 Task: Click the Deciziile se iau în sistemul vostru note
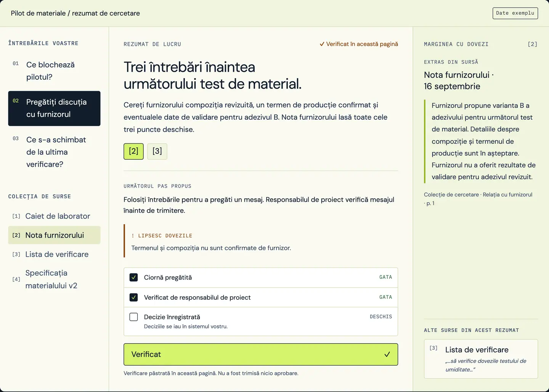point(186,326)
